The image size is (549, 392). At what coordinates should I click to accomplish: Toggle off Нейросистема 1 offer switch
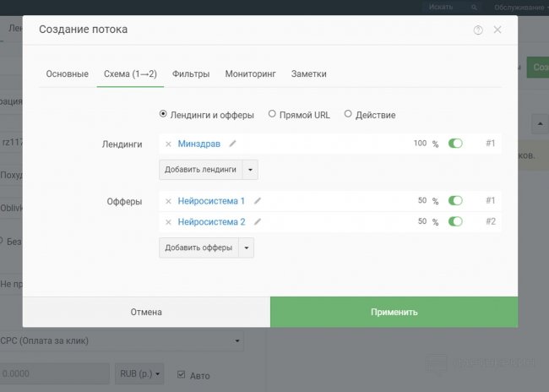pos(456,201)
